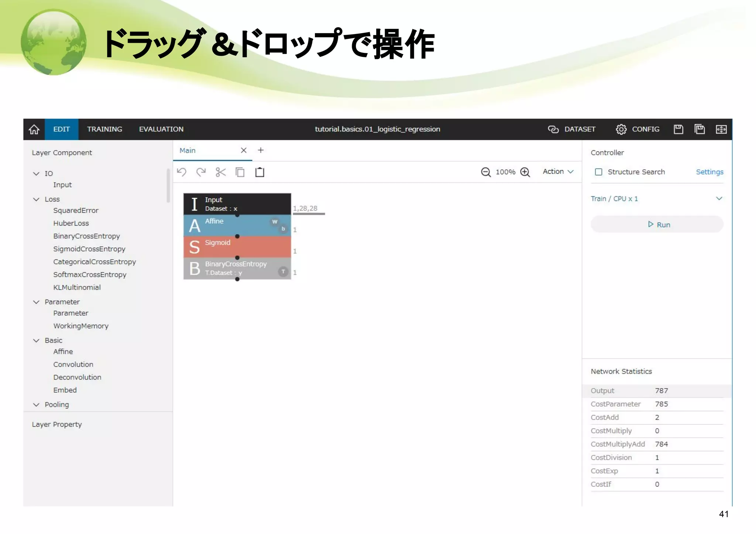Open the Action dropdown menu
Screen dimensions: 756x534
click(x=558, y=172)
